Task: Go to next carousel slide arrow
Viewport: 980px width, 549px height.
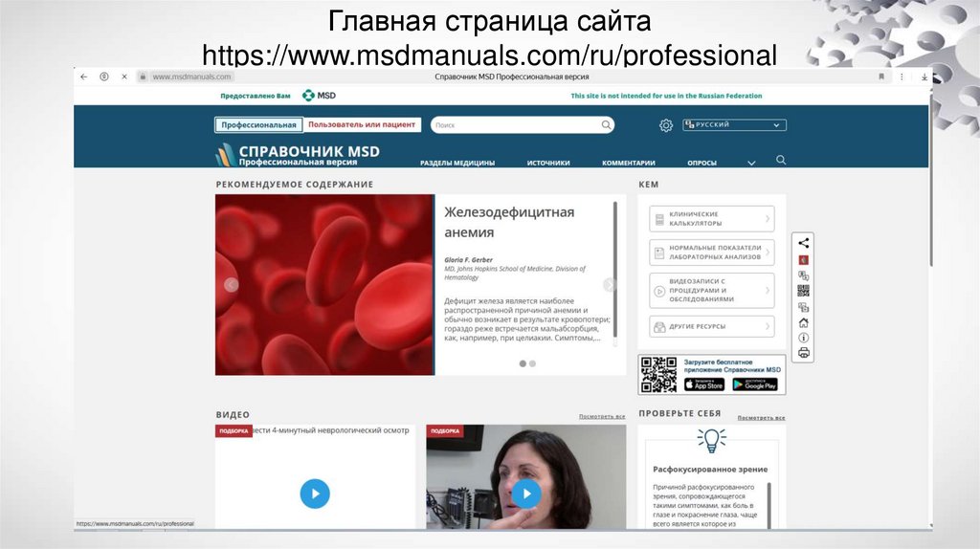Action: [610, 285]
